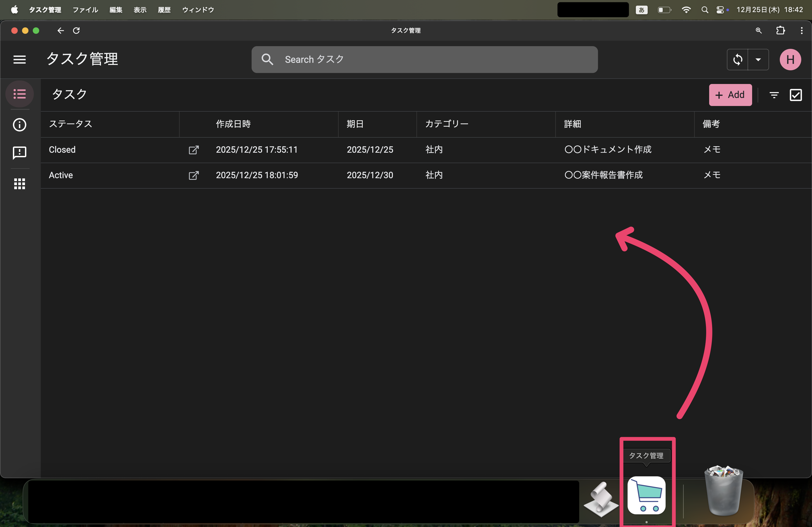The image size is (812, 527).
Task: Expand the dropdown arrow beside sync
Action: [758, 60]
